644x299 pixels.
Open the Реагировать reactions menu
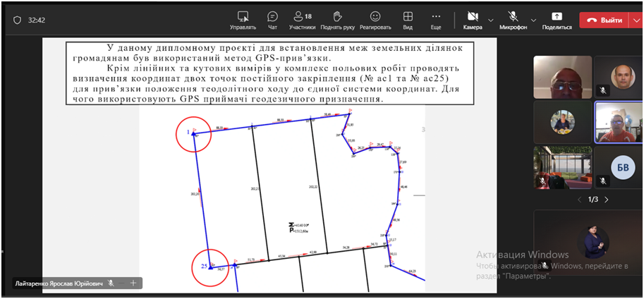coord(375,20)
